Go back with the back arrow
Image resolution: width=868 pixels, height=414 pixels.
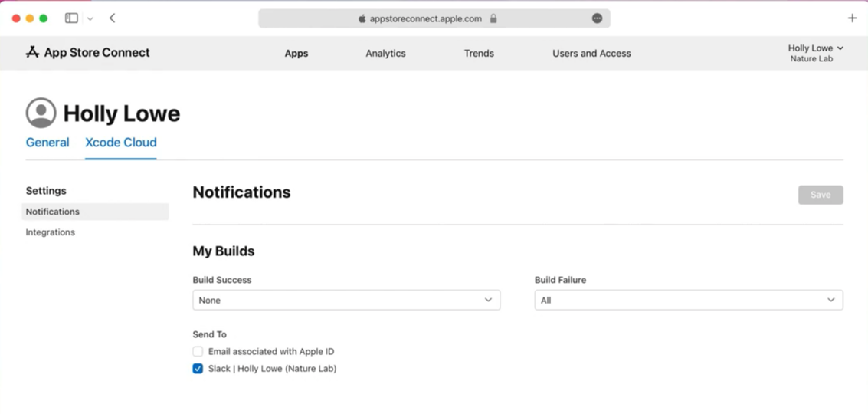(113, 18)
